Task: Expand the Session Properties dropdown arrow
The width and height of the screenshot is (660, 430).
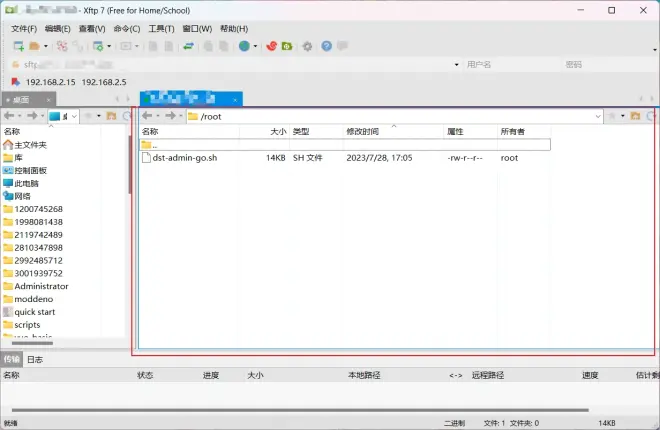Action: point(109,46)
